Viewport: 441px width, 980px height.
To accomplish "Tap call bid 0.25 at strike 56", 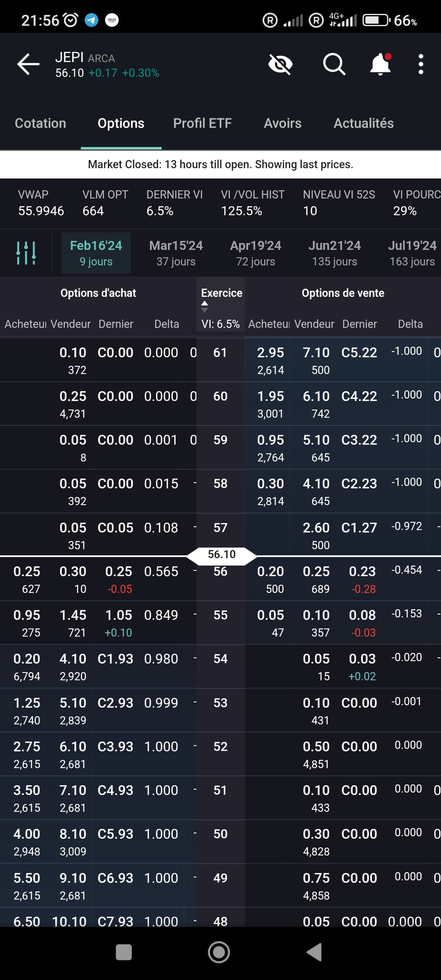I will point(27,571).
